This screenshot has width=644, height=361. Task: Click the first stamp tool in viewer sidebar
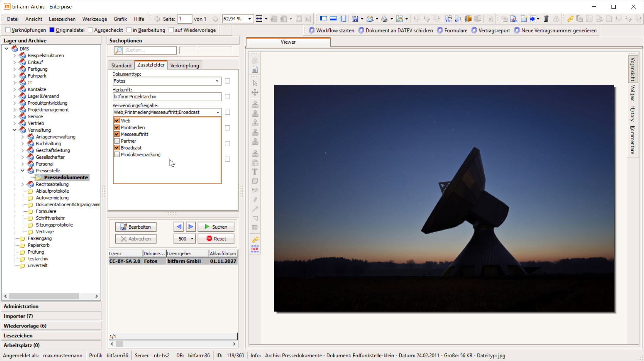[255, 104]
